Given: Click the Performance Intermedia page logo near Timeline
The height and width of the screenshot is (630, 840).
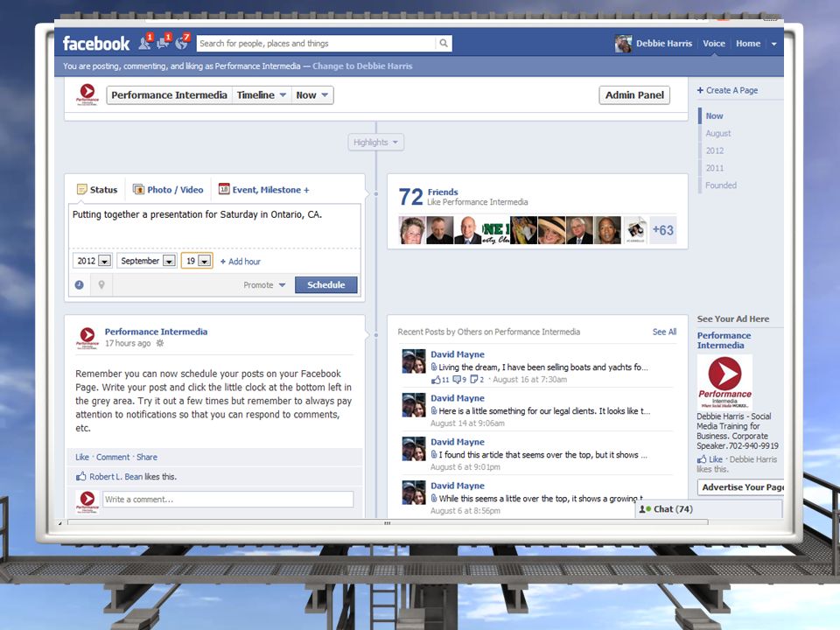Looking at the screenshot, I should (x=87, y=94).
